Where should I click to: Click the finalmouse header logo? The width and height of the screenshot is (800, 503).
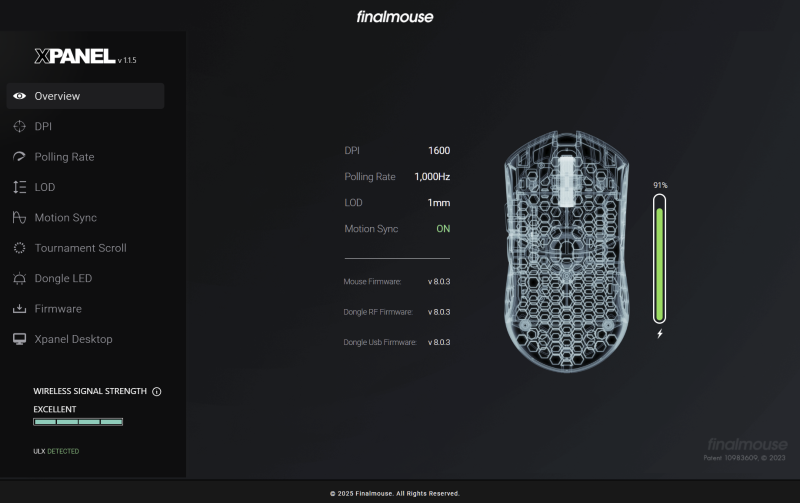395,17
